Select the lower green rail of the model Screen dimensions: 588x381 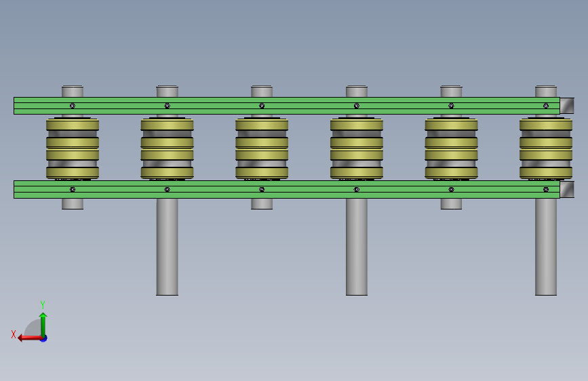pyautogui.click(x=287, y=189)
